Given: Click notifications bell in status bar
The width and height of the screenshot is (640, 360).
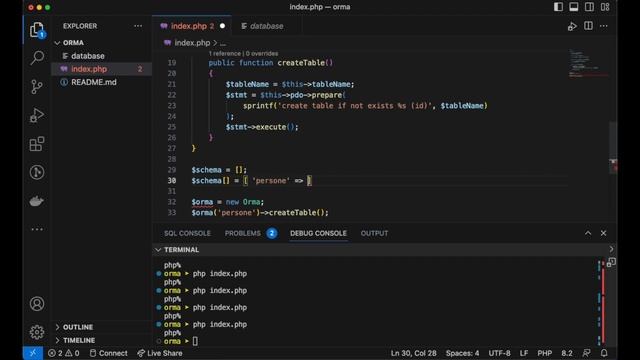Looking at the screenshot, I should (x=604, y=353).
